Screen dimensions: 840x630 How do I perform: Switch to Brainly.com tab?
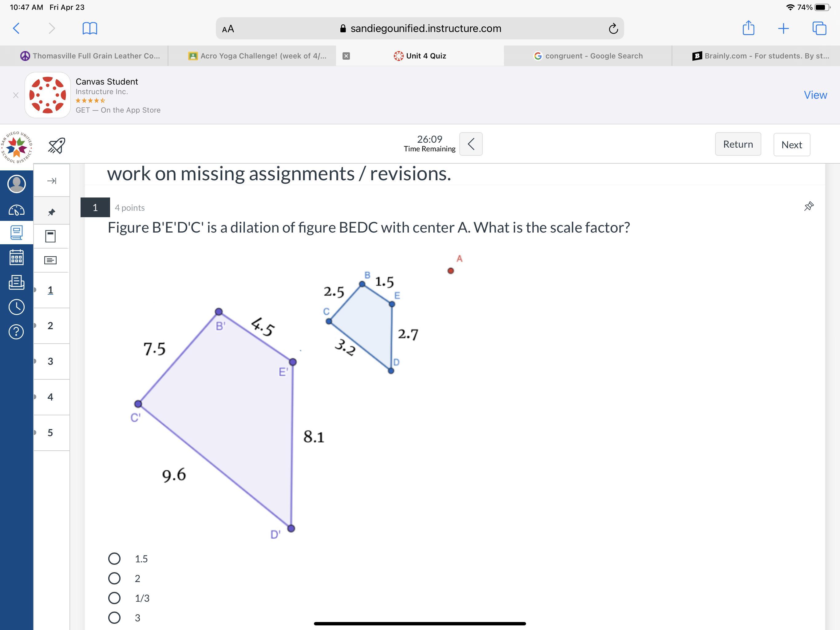pyautogui.click(x=760, y=56)
